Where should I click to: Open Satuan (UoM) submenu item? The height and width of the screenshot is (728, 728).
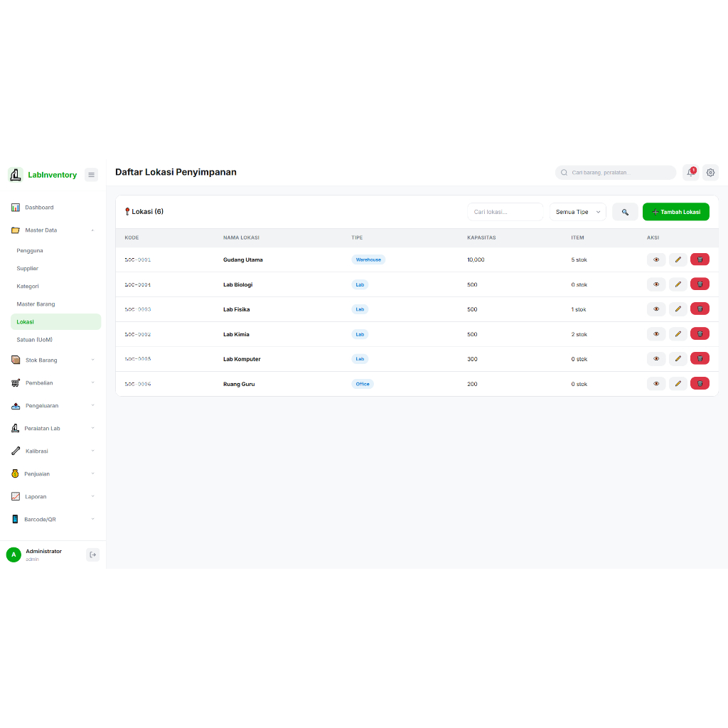(55, 340)
